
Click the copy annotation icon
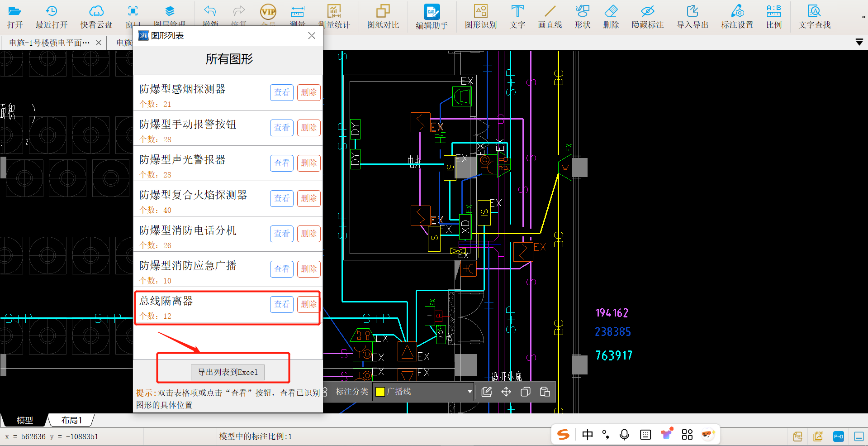click(526, 392)
